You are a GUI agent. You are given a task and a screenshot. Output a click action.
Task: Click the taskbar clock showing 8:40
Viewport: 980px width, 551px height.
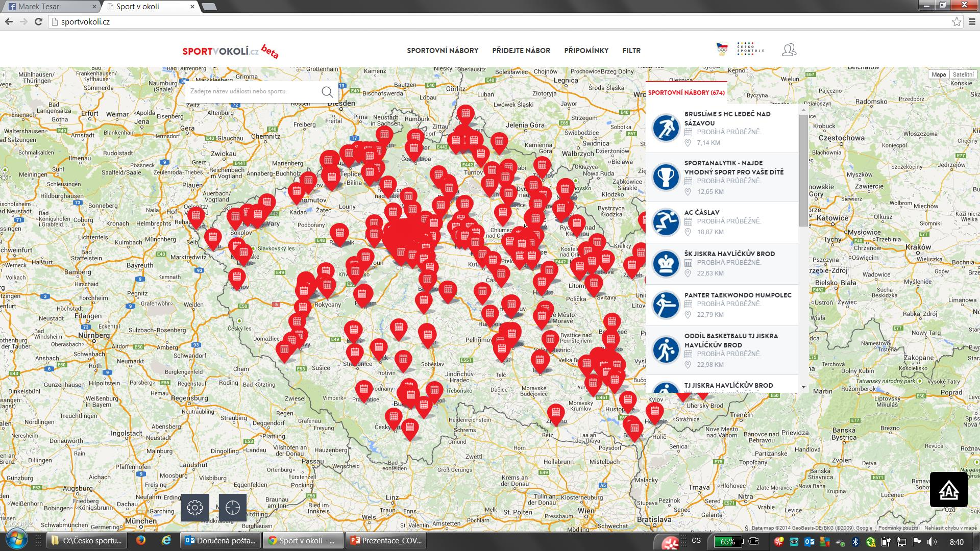click(x=957, y=542)
